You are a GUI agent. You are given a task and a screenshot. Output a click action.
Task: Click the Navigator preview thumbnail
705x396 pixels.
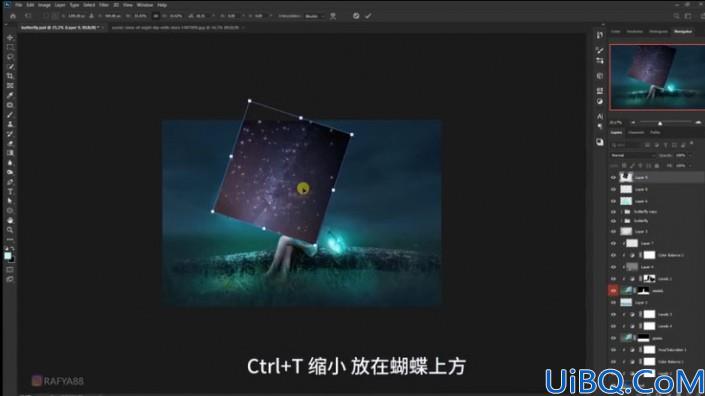(x=657, y=77)
